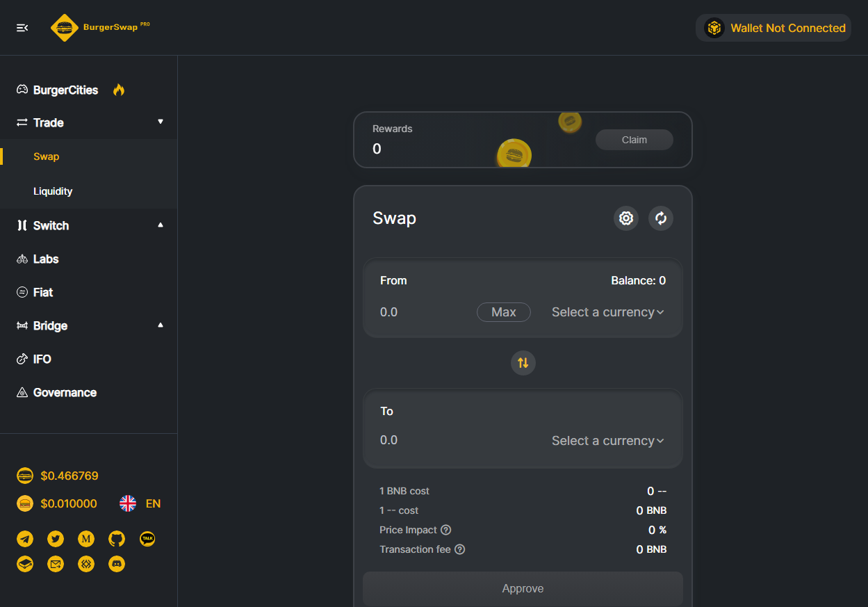Open the Telegram community link icon
Screen dimensions: 868x607
[25, 539]
